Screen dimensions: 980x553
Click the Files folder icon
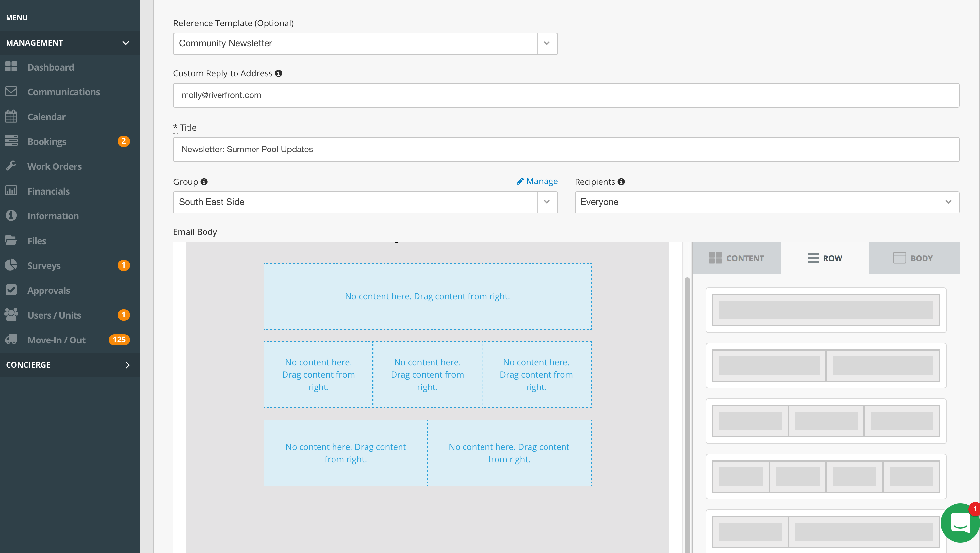(x=11, y=240)
